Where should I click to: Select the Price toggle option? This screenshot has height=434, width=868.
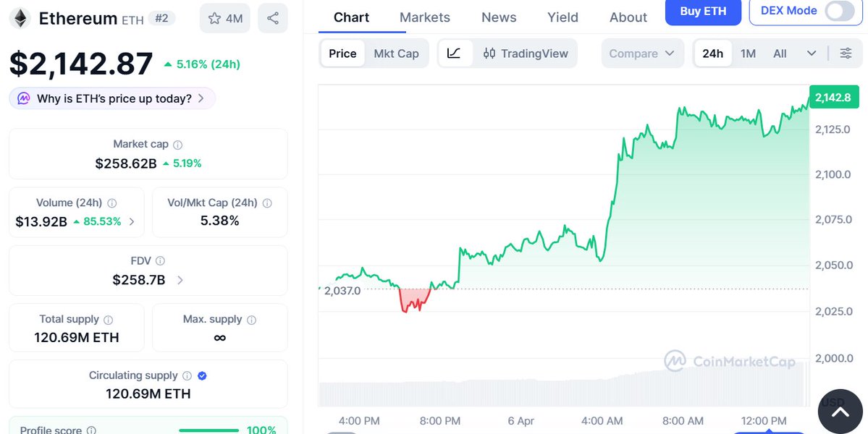[x=342, y=54]
